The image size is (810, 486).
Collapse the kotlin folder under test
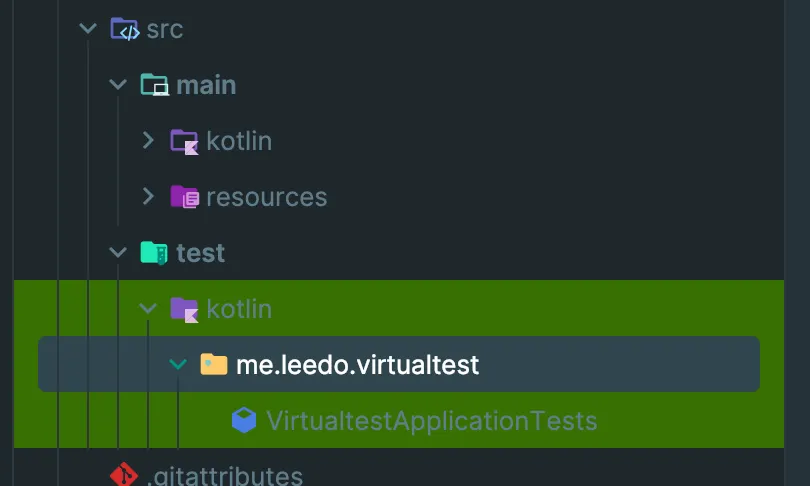click(148, 309)
